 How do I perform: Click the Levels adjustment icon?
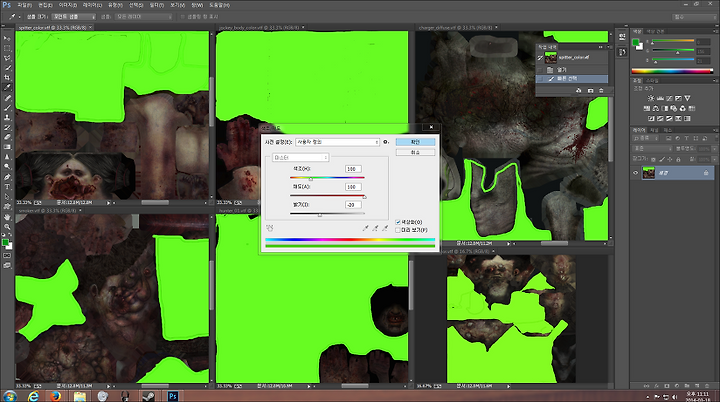[660, 98]
